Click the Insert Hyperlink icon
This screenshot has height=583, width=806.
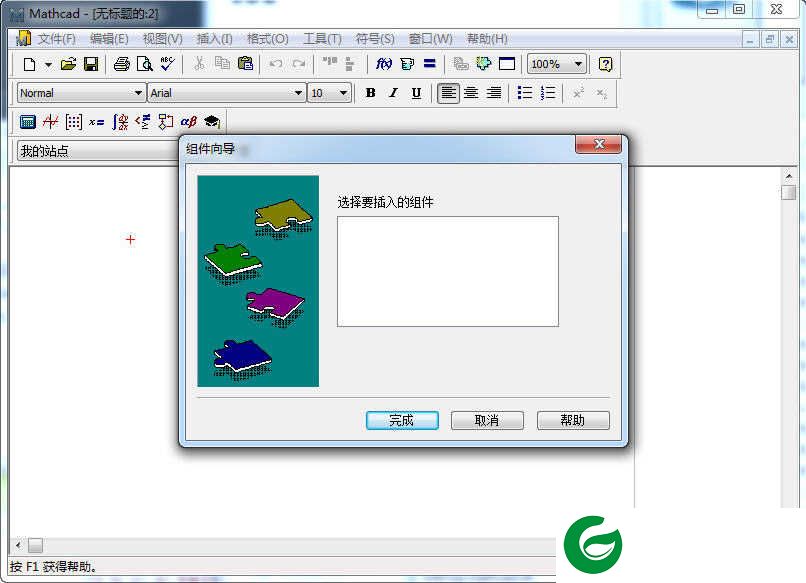coord(461,64)
